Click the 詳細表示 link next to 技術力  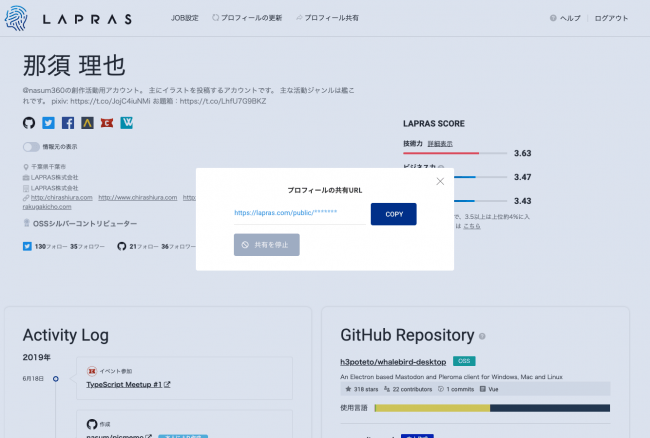coord(440,143)
